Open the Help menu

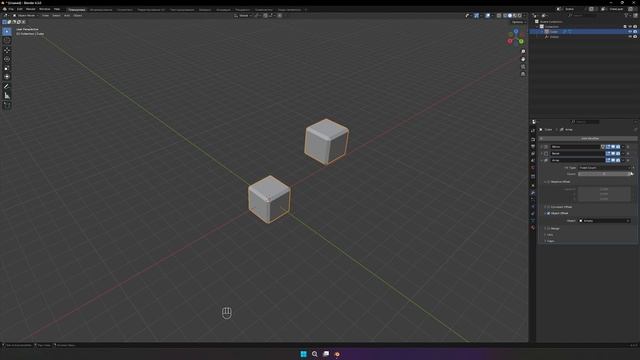click(57, 9)
